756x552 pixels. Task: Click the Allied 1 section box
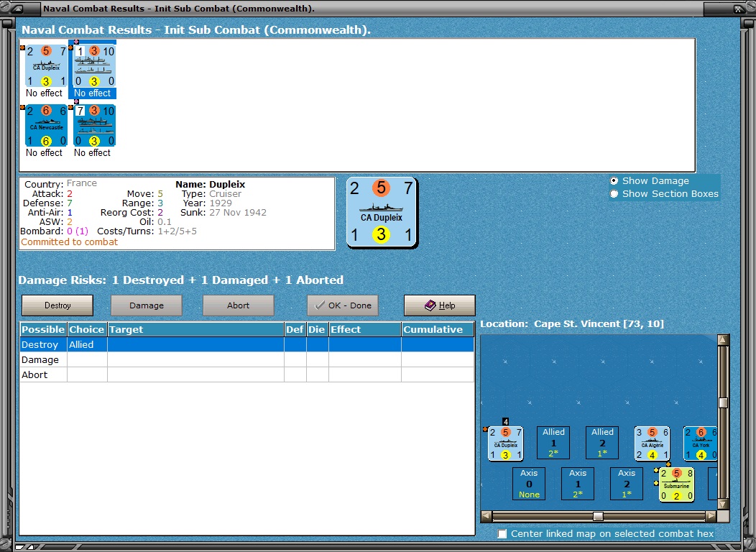coord(553,443)
